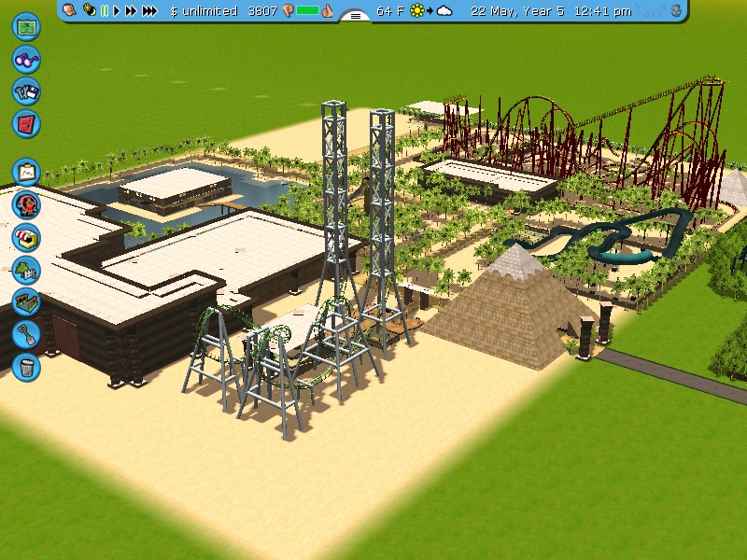The width and height of the screenshot is (747, 560).
Task: Click the 3807 guest count
Action: click(x=261, y=11)
